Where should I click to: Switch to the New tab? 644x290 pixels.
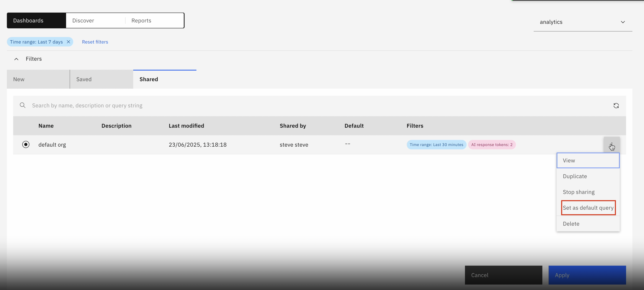[x=38, y=79]
